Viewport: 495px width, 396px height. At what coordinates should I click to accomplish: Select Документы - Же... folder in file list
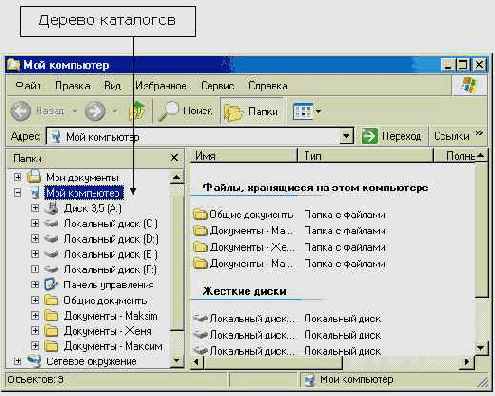click(244, 247)
